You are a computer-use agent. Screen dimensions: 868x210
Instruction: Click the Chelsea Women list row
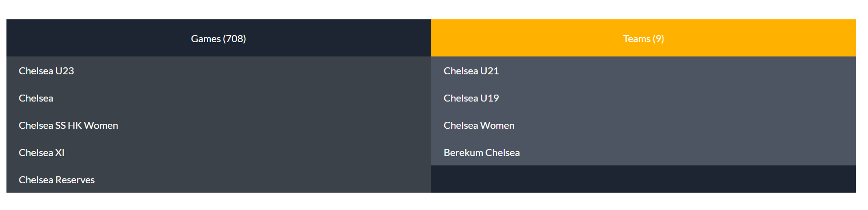tap(643, 125)
